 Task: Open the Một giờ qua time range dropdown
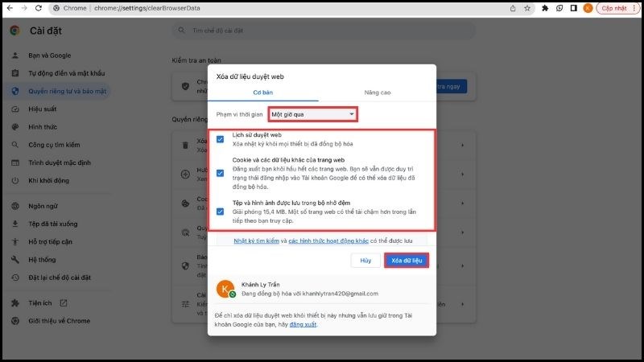click(x=313, y=114)
